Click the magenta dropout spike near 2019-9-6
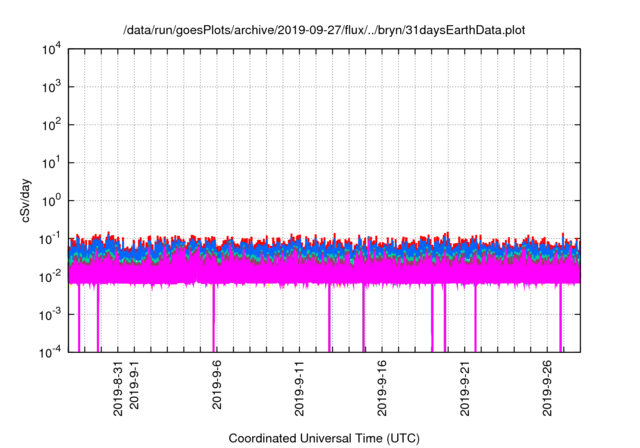 point(213,318)
